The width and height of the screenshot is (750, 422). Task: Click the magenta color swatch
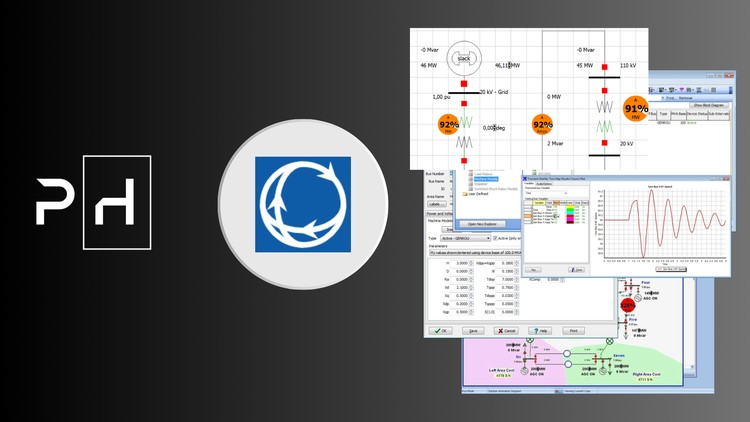coord(570,219)
